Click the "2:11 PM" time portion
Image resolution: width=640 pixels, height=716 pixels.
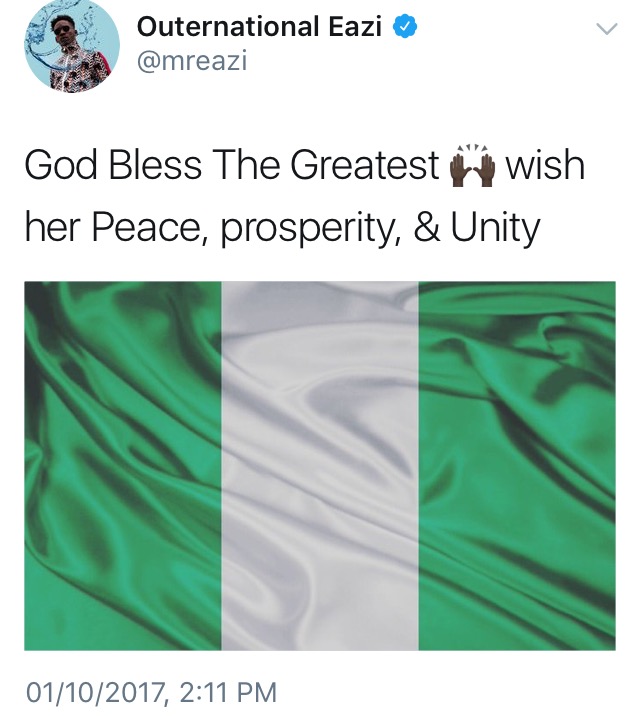tap(228, 692)
